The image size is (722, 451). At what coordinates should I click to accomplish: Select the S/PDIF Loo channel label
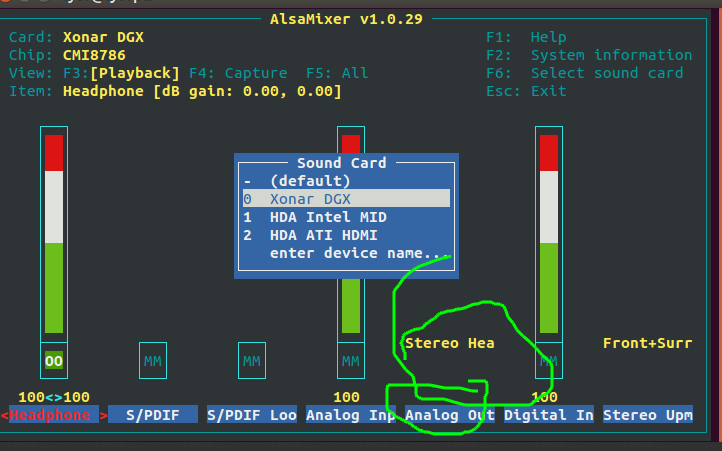pos(252,415)
